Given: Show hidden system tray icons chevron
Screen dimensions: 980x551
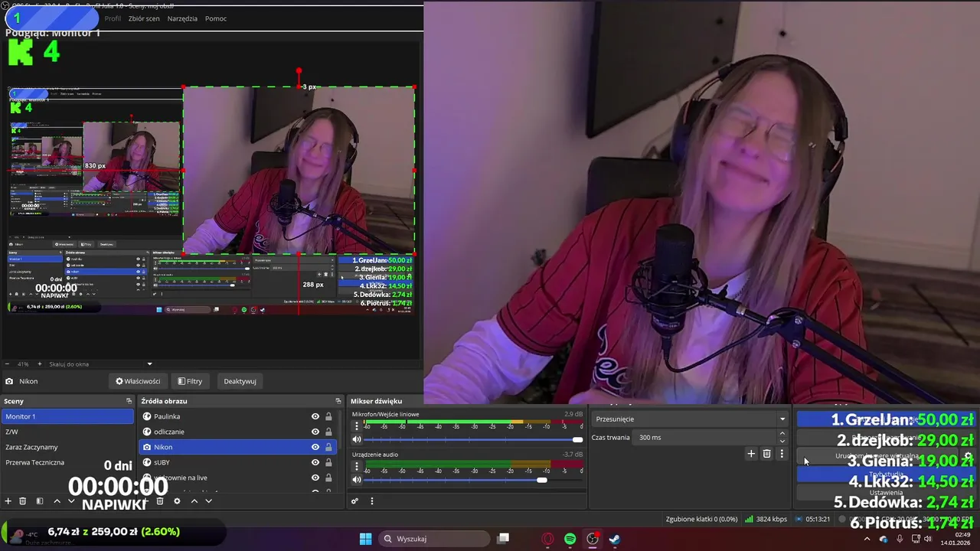Looking at the screenshot, I should click(867, 539).
